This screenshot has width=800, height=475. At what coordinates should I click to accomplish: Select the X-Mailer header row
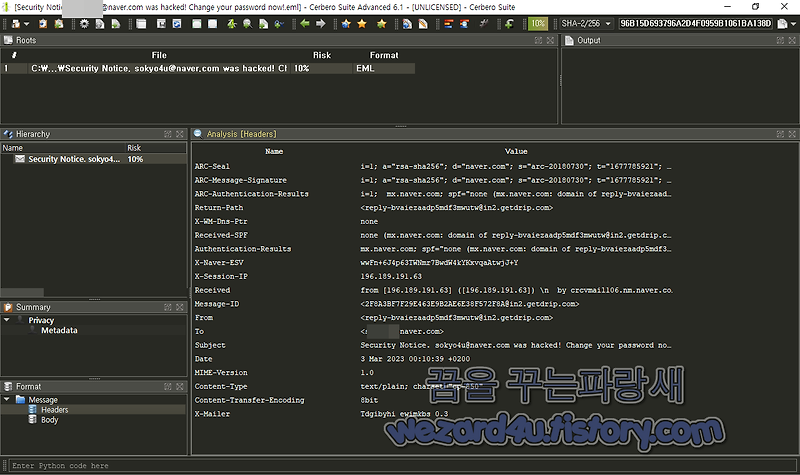tap(433, 414)
